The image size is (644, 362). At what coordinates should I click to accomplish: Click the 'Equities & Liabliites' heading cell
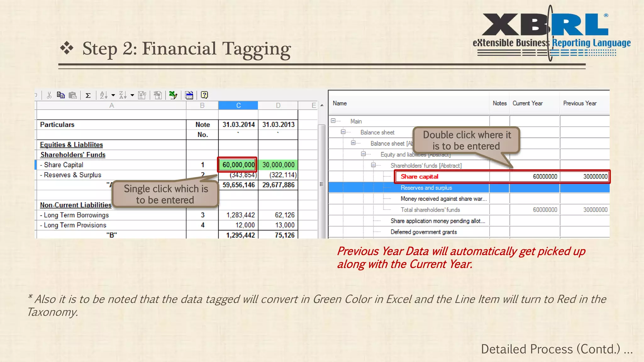71,145
